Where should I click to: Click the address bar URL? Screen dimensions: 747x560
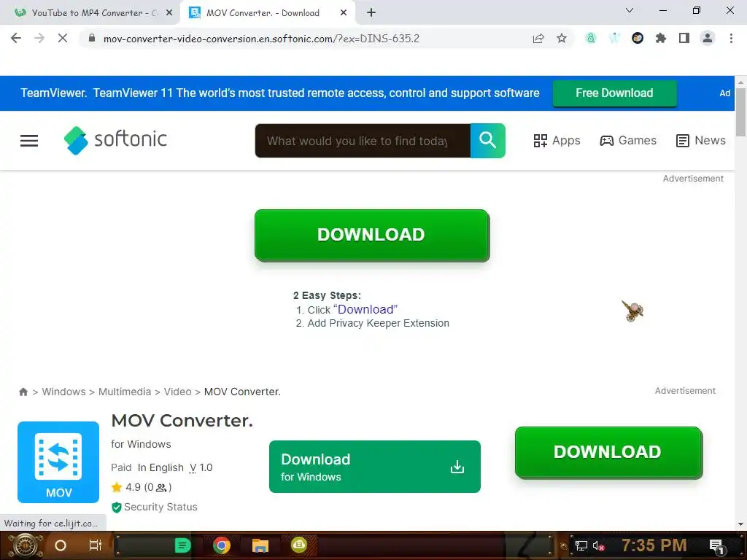coord(261,39)
